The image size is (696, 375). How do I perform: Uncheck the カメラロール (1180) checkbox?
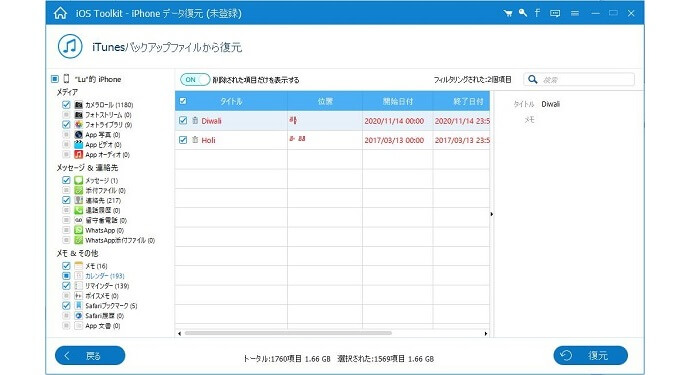(x=66, y=105)
